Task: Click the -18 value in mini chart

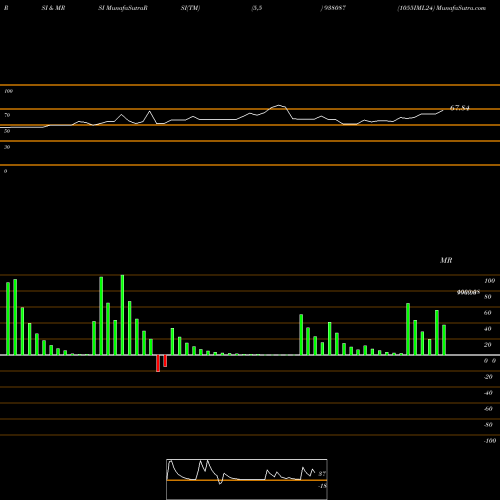Action: (x=322, y=486)
